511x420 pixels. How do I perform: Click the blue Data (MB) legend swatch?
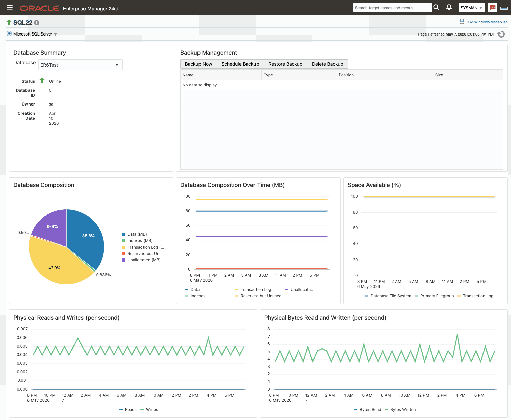[124, 234]
